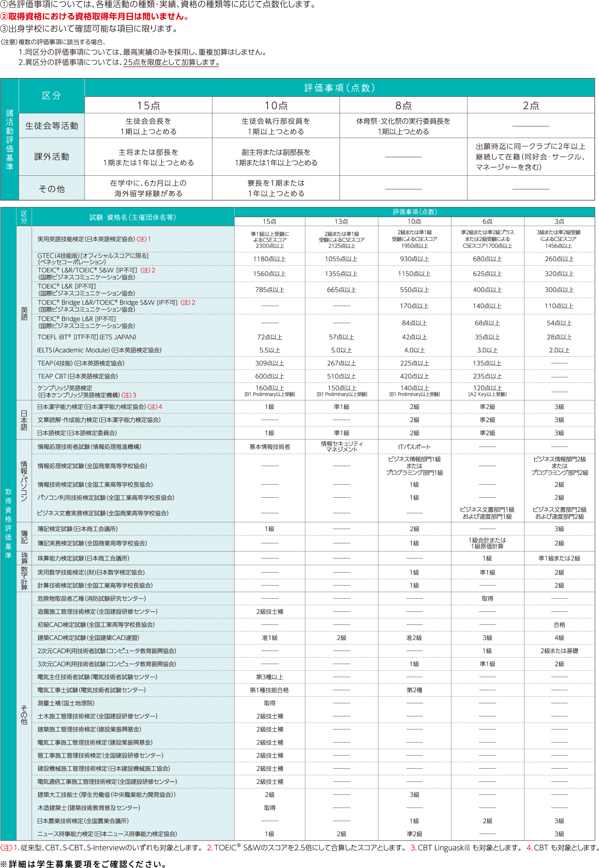Select the value '5.5以上'
The image size is (599, 868).
tap(269, 350)
